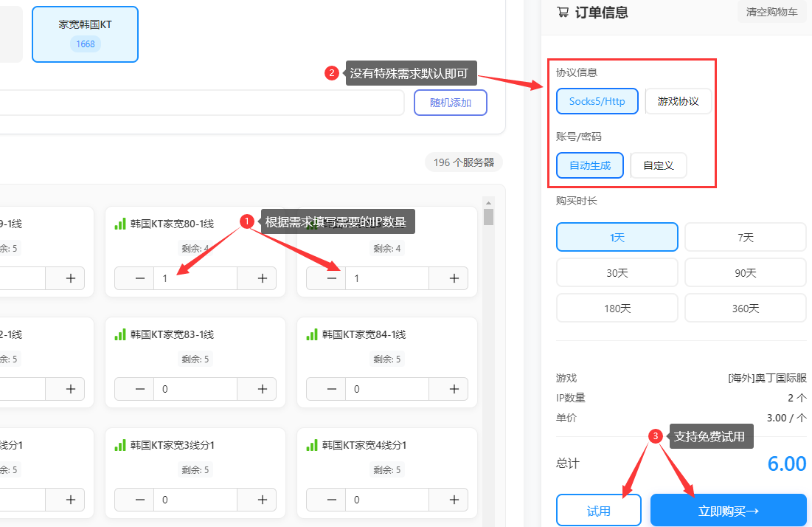Click signal icon beside 韩国KT家宽4线分1
The image size is (812, 527).
(312, 446)
